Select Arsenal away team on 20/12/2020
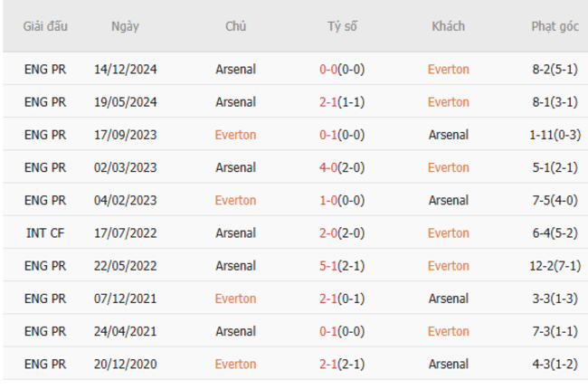 (448, 364)
